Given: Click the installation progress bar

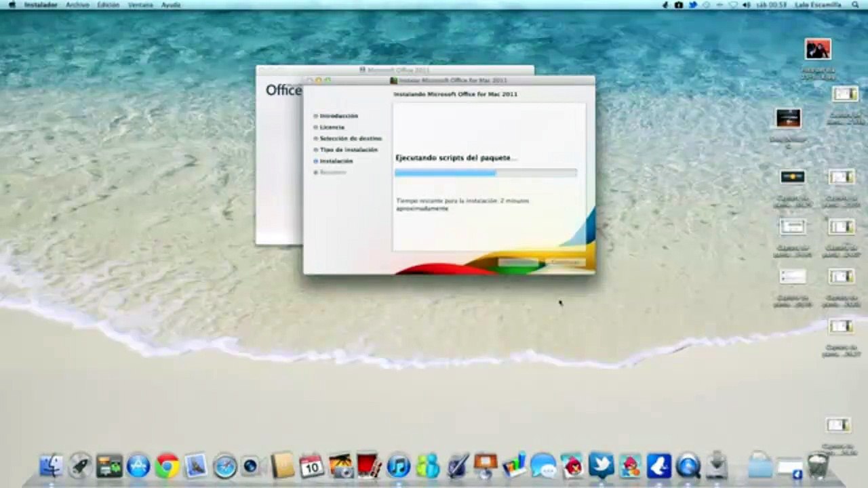Looking at the screenshot, I should coord(486,174).
